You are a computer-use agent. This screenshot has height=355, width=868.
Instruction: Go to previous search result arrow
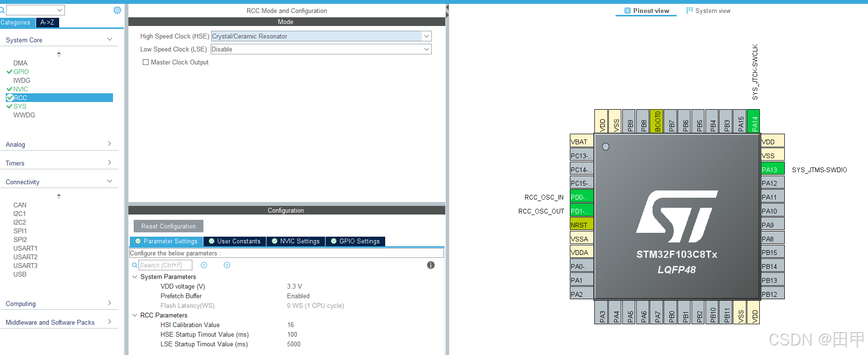tap(204, 265)
